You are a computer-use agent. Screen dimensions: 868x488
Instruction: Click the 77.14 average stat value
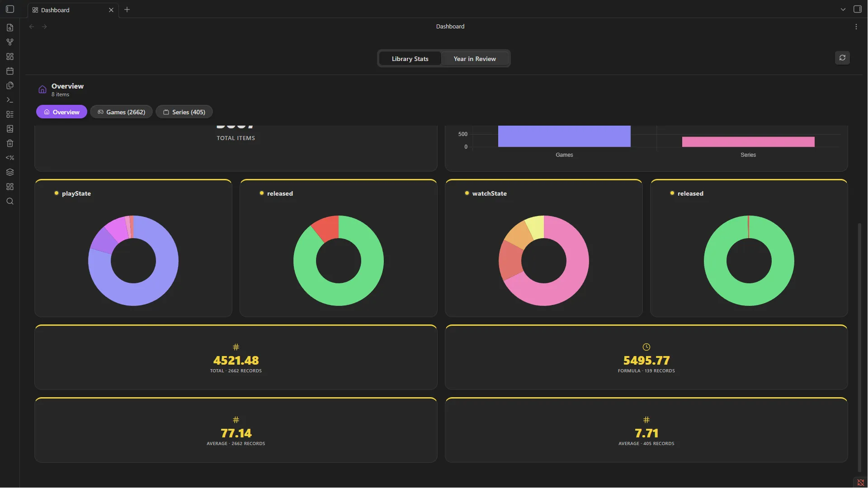pos(236,433)
